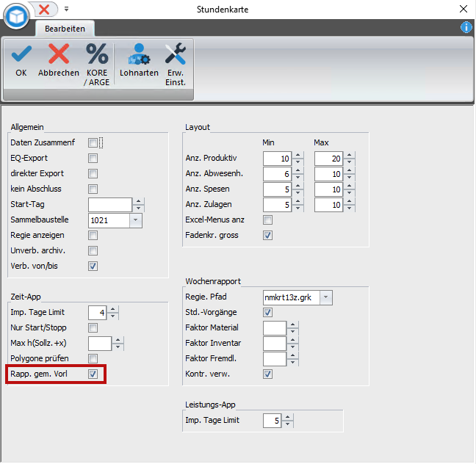476x464 pixels.
Task: Decrease Anz. Zulagen Max value
Action: click(349, 209)
